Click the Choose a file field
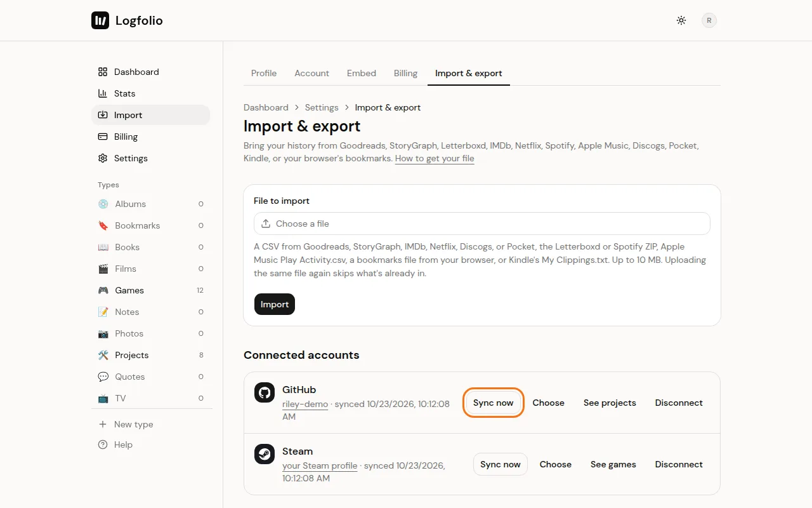Viewport: 812px width, 508px height. (x=482, y=224)
